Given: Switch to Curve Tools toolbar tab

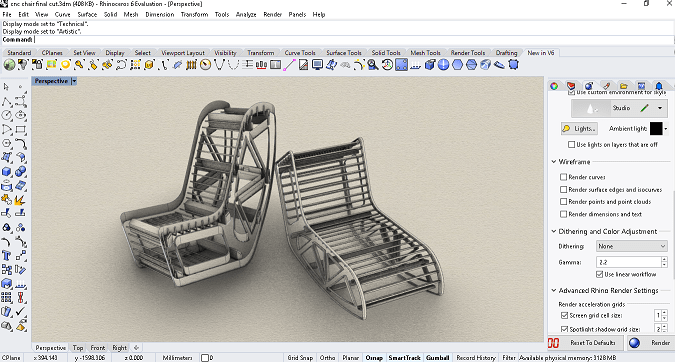Looking at the screenshot, I should point(300,53).
